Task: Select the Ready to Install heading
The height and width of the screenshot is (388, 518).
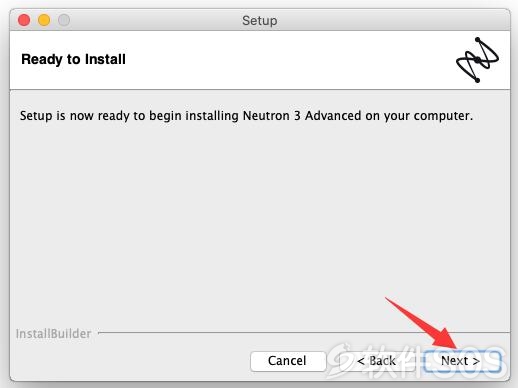Action: [x=73, y=59]
